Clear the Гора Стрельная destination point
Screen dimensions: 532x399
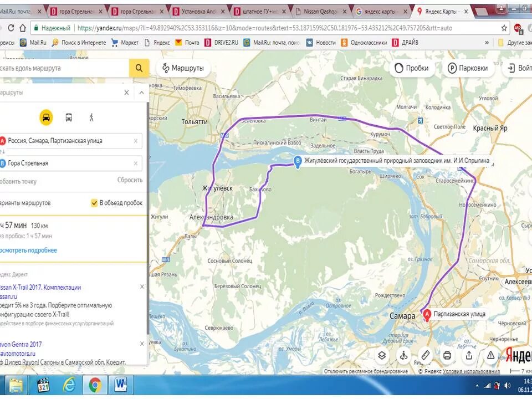pyautogui.click(x=136, y=163)
